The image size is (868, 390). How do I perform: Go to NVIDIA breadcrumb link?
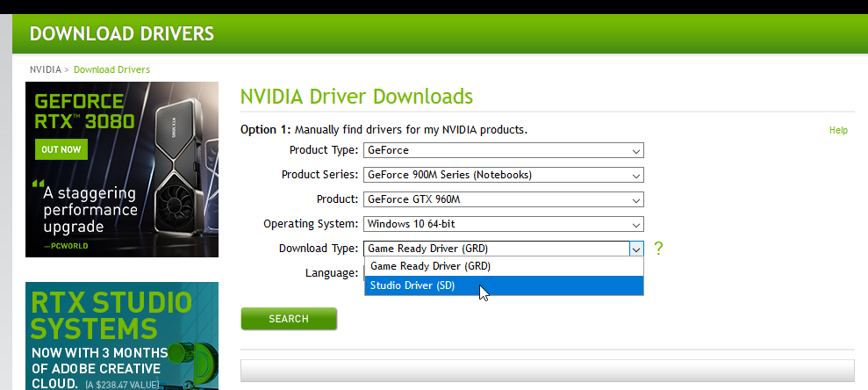(46, 69)
